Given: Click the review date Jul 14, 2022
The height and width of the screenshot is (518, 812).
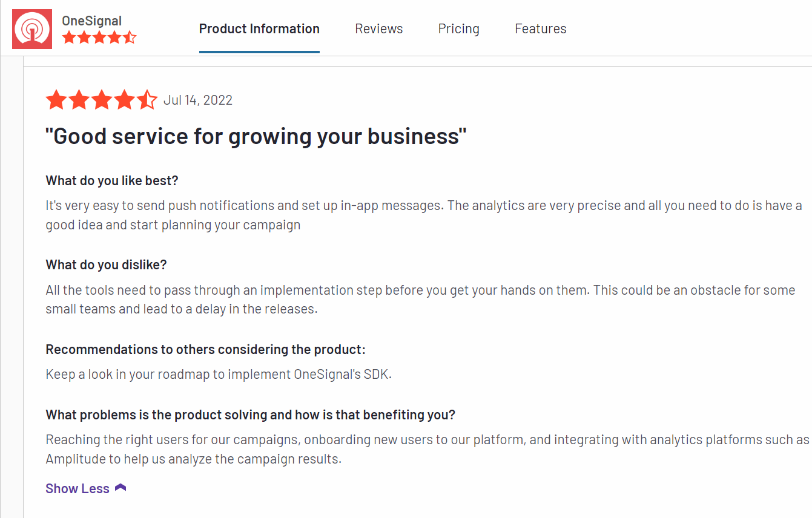Looking at the screenshot, I should click(198, 100).
